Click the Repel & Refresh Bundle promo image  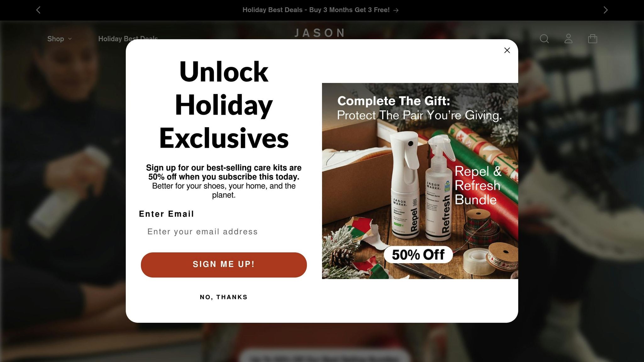pyautogui.click(x=420, y=181)
